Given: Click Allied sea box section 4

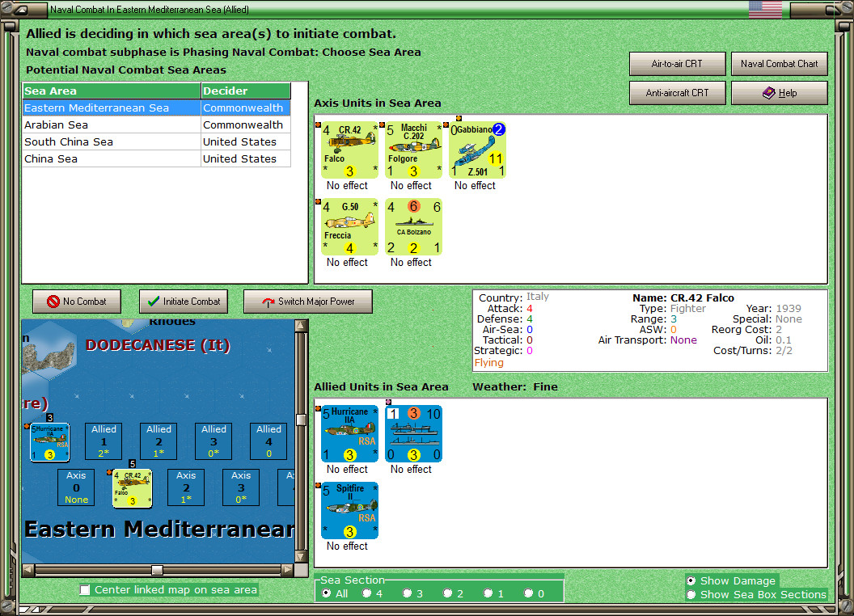Looking at the screenshot, I should click(x=268, y=441).
